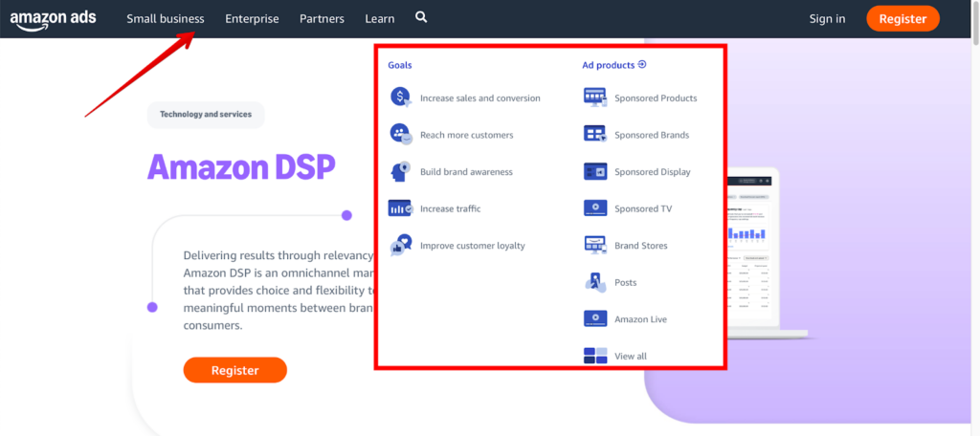The width and height of the screenshot is (980, 436).
Task: Click the Sponsored Products icon
Action: click(x=595, y=98)
